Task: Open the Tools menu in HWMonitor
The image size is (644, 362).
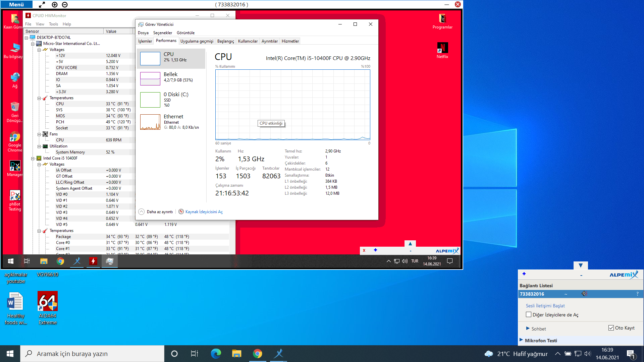Action: [53, 24]
